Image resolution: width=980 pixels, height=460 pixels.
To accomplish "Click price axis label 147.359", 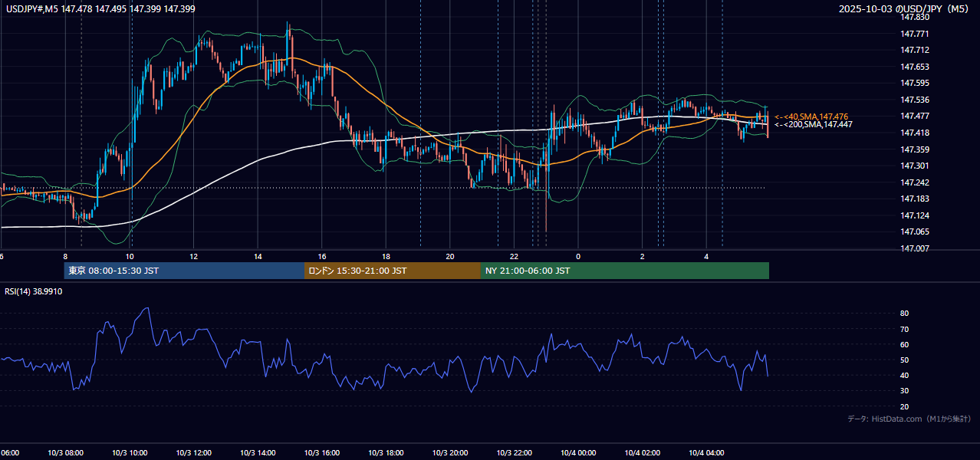I will pyautogui.click(x=915, y=149).
